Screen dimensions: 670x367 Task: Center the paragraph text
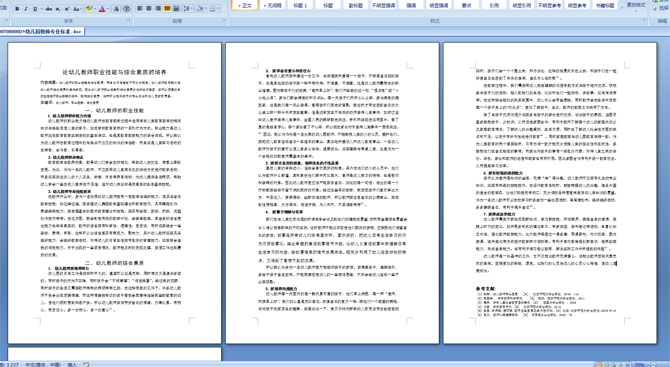(149, 9)
